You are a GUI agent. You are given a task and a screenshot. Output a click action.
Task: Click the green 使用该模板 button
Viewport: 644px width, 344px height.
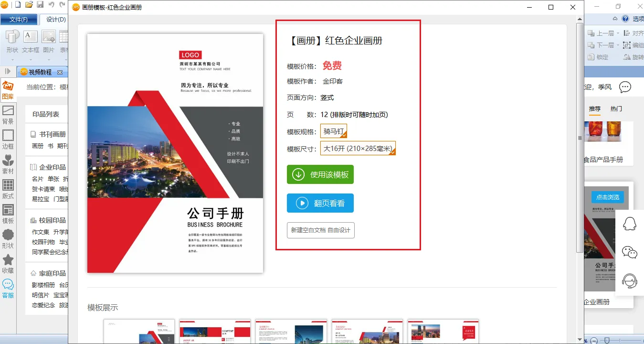[x=320, y=174]
